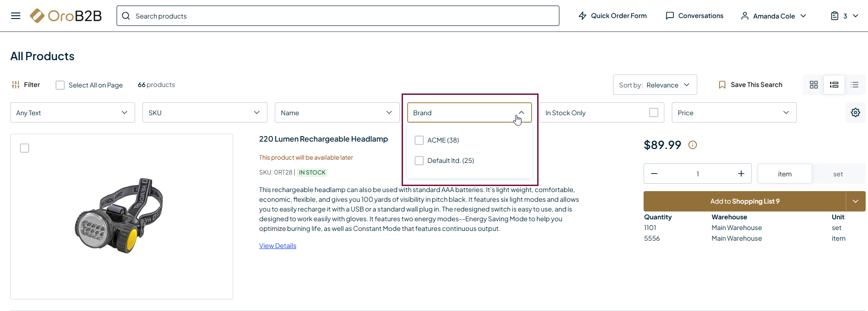
Task: Open the shopping lists clipboard icon
Action: (x=834, y=16)
